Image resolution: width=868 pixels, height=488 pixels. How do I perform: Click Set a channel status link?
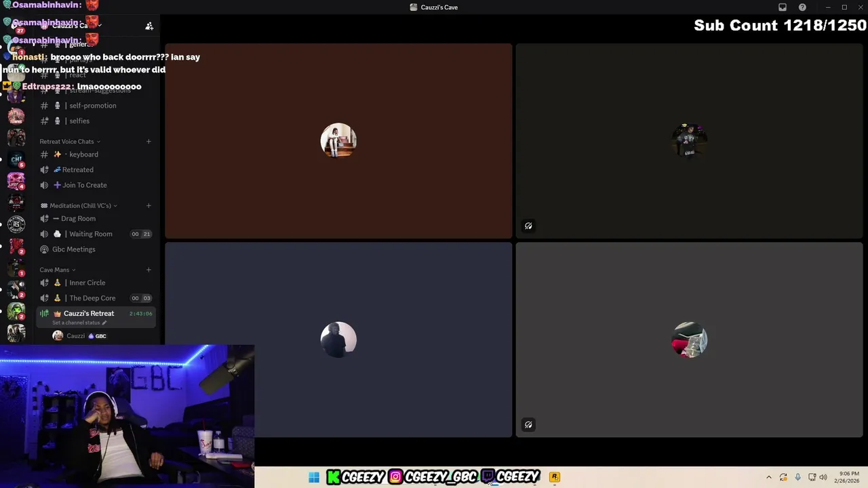(x=79, y=323)
